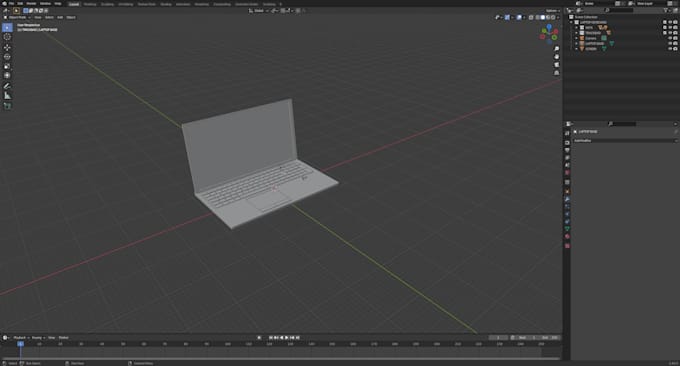The height and width of the screenshot is (366, 680).
Task: Open the timeline Keying dropdown
Action: tap(38, 337)
